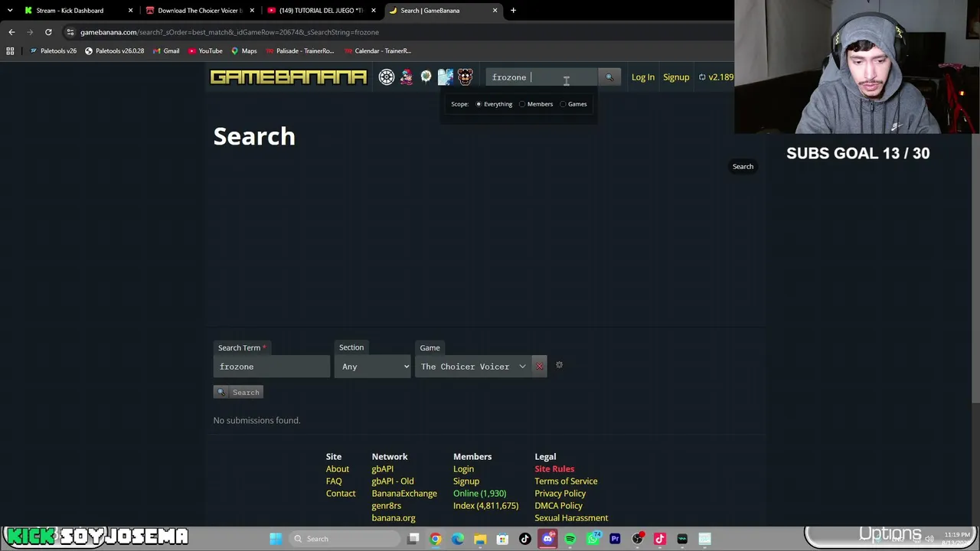Viewport: 980px width, 551px height.
Task: Click the v2.189 version link
Action: click(716, 77)
